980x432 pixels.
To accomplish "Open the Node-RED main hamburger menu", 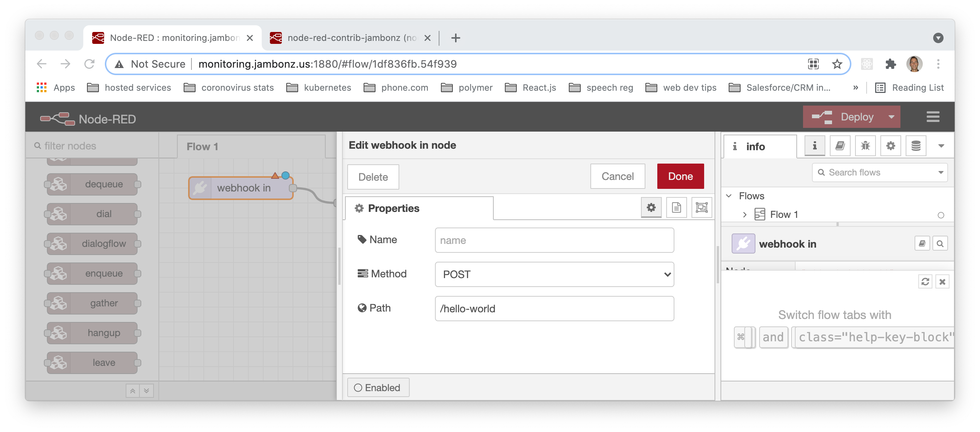I will [x=933, y=117].
